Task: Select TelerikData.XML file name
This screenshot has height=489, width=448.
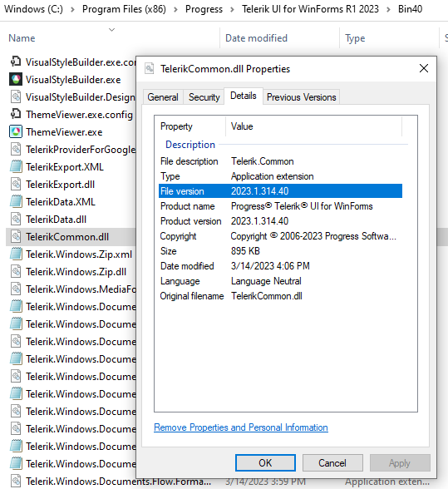Action: click(x=61, y=202)
